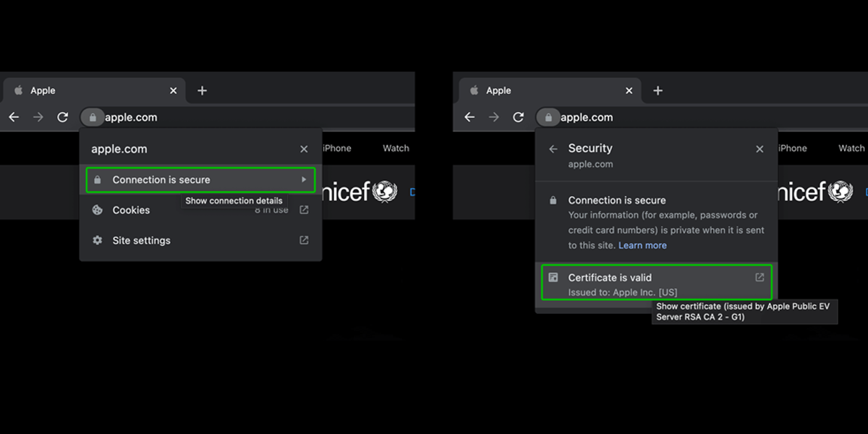
Task: Click iPhone nav link in right window
Action: pyautogui.click(x=793, y=148)
